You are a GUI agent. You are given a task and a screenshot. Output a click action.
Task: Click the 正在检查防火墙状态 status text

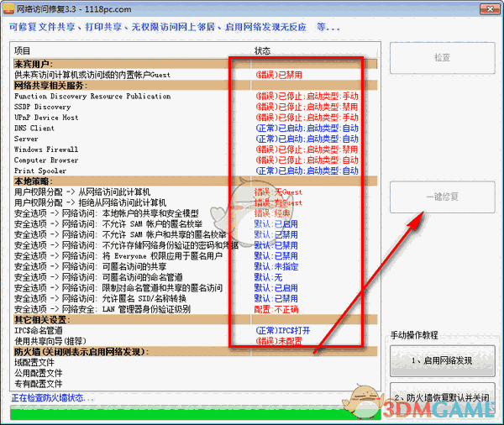pos(52,398)
